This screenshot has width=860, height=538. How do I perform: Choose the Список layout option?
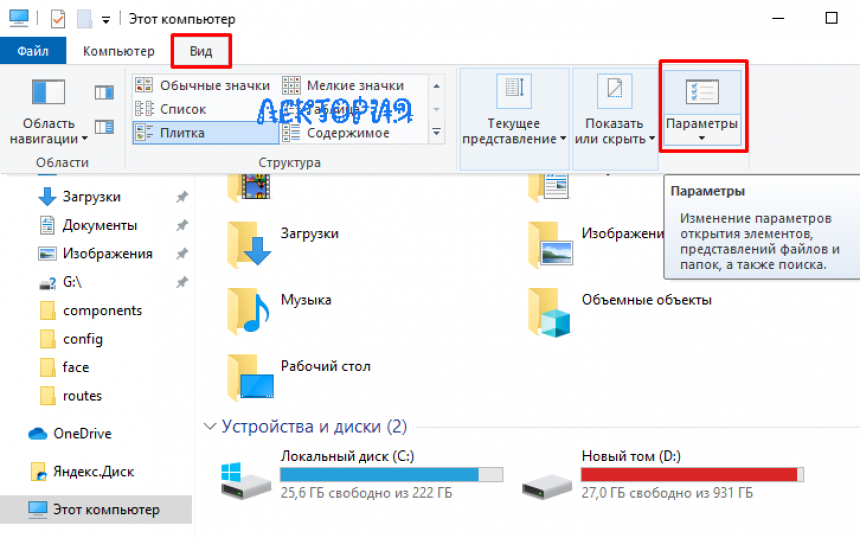(x=171, y=109)
